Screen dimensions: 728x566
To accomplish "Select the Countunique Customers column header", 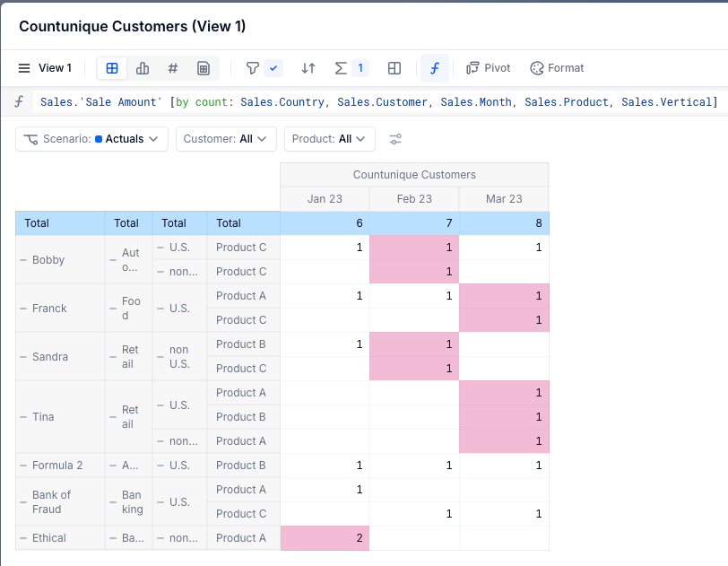I will coord(414,175).
